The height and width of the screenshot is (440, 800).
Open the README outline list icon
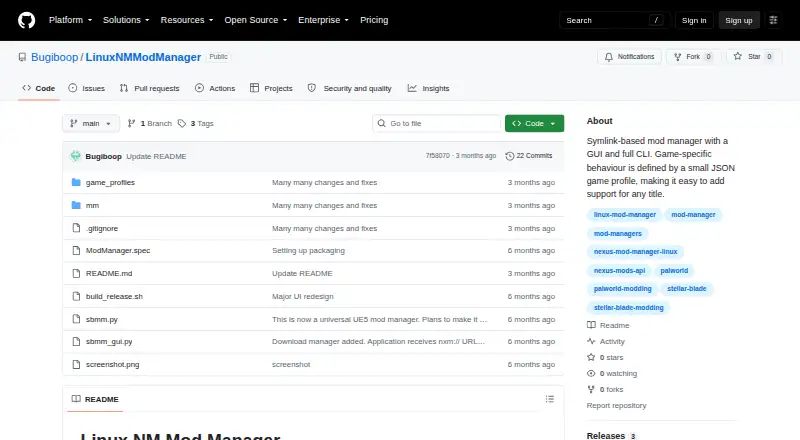tap(549, 399)
